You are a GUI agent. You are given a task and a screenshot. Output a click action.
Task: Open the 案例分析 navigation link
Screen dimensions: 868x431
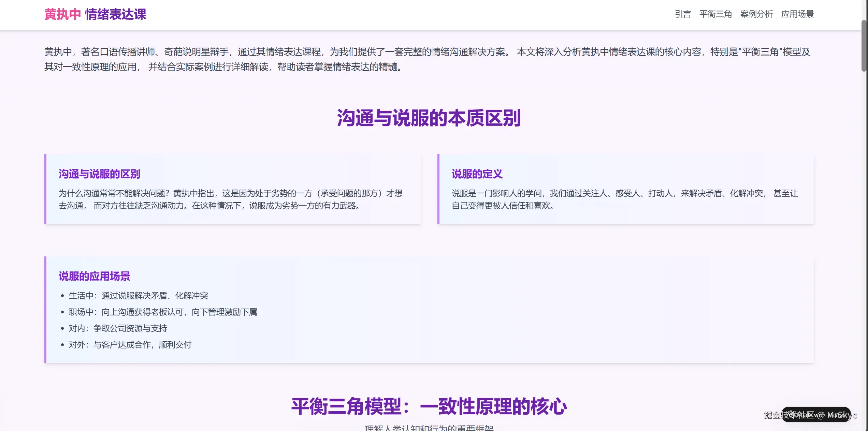[x=756, y=14]
